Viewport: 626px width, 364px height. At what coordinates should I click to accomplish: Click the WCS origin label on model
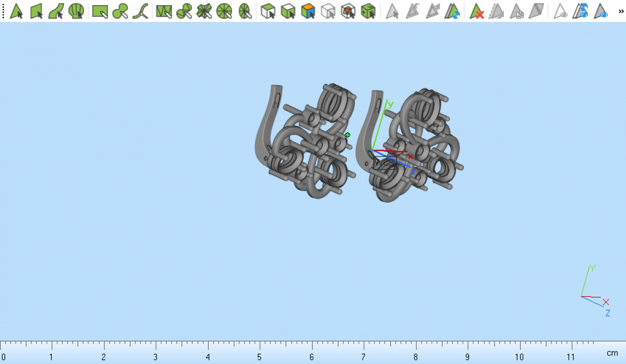384,162
